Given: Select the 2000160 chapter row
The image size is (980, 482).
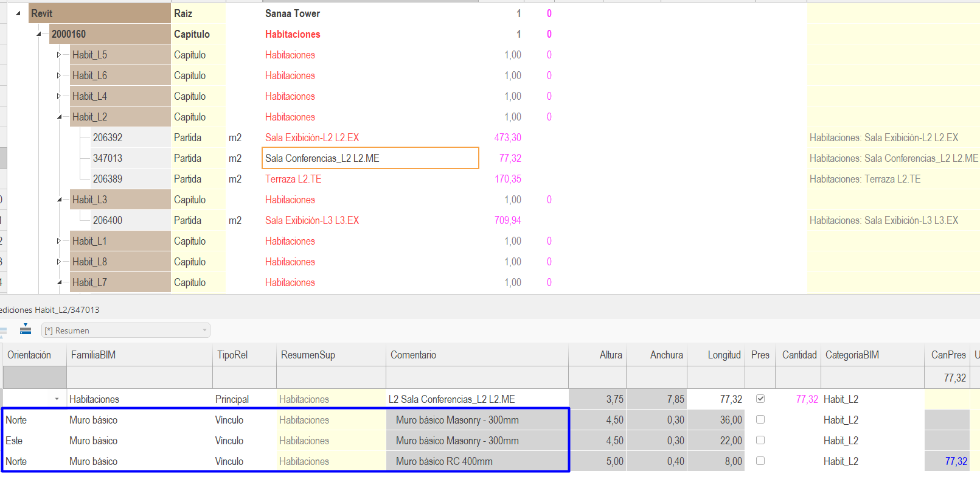Looking at the screenshot, I should (x=109, y=34).
